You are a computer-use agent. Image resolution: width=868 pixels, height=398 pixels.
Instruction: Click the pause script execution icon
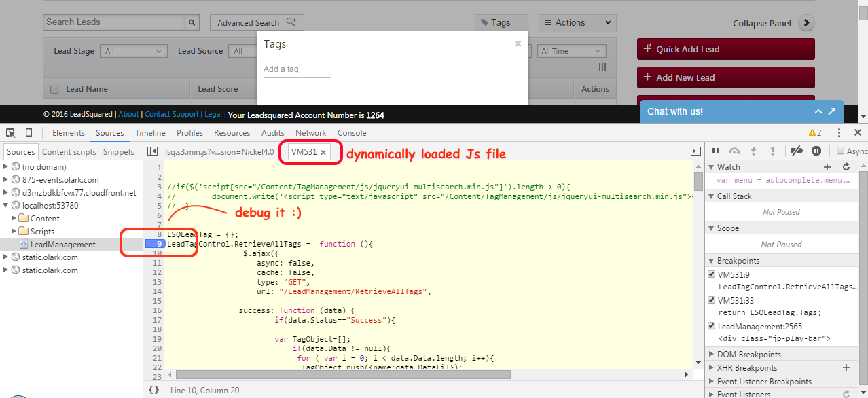tap(715, 150)
